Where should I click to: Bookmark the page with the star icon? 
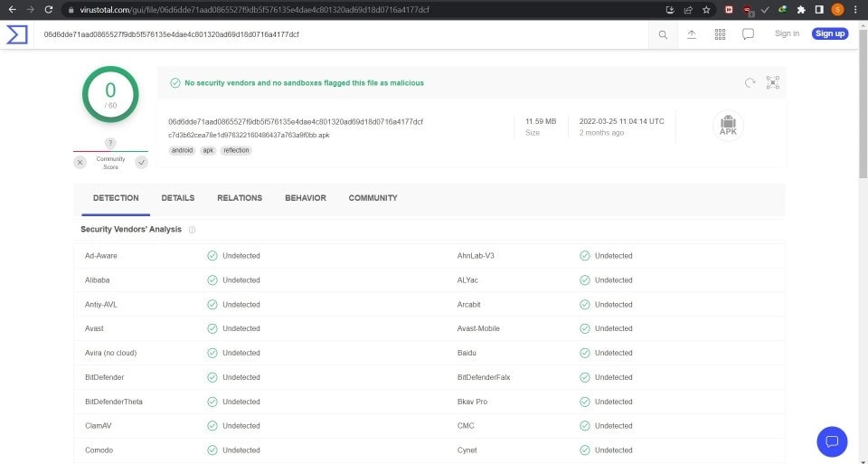tap(706, 9)
